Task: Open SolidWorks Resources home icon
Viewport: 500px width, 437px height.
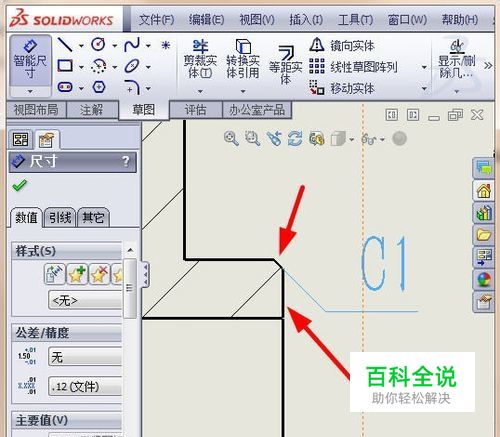Action: coord(484,191)
